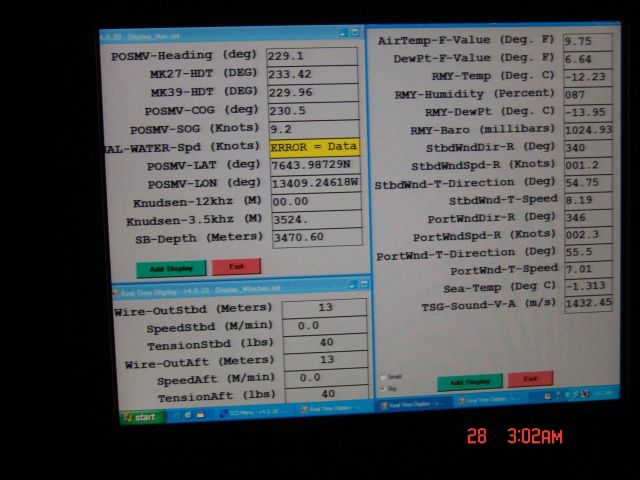Click the MK27-HDT value 233.42

[313, 75]
